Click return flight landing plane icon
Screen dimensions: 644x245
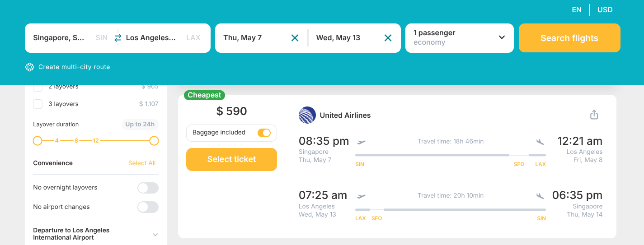(x=540, y=196)
